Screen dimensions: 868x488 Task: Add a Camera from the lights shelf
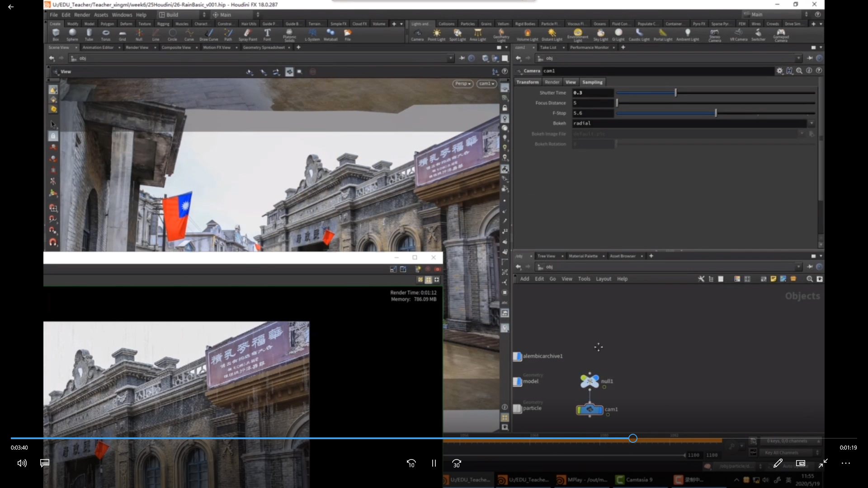pos(417,35)
